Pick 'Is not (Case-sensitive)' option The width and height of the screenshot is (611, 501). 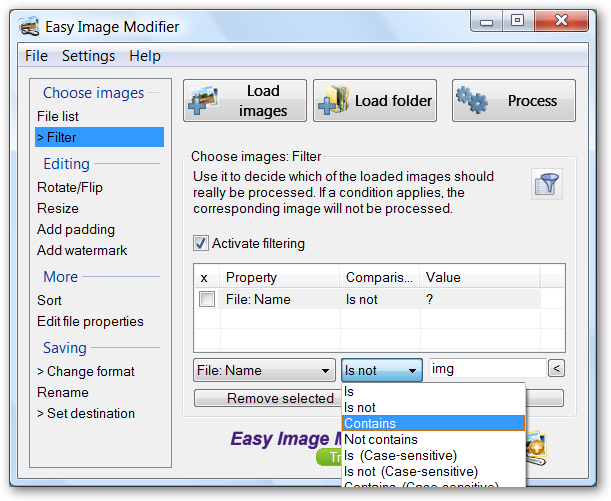click(x=434, y=471)
